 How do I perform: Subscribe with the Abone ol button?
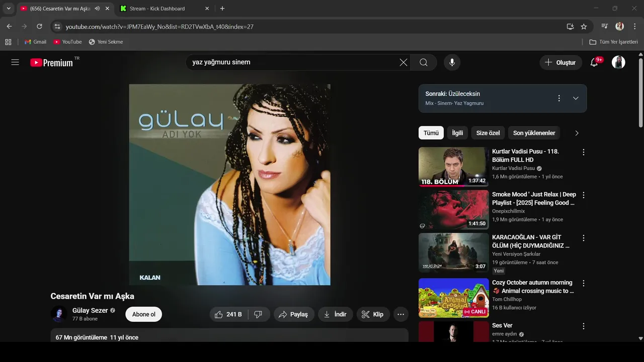click(x=143, y=314)
